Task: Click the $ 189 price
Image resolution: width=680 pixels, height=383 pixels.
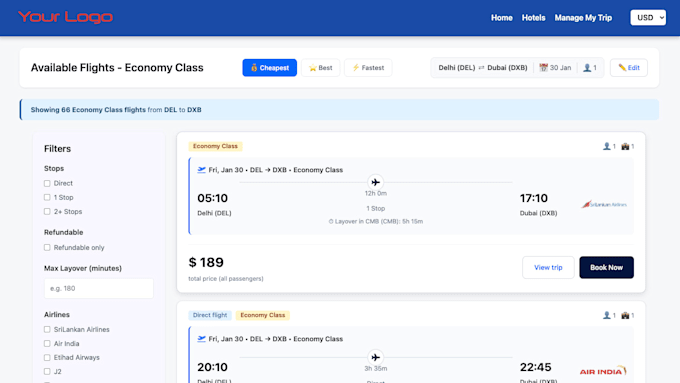Action: coord(206,262)
